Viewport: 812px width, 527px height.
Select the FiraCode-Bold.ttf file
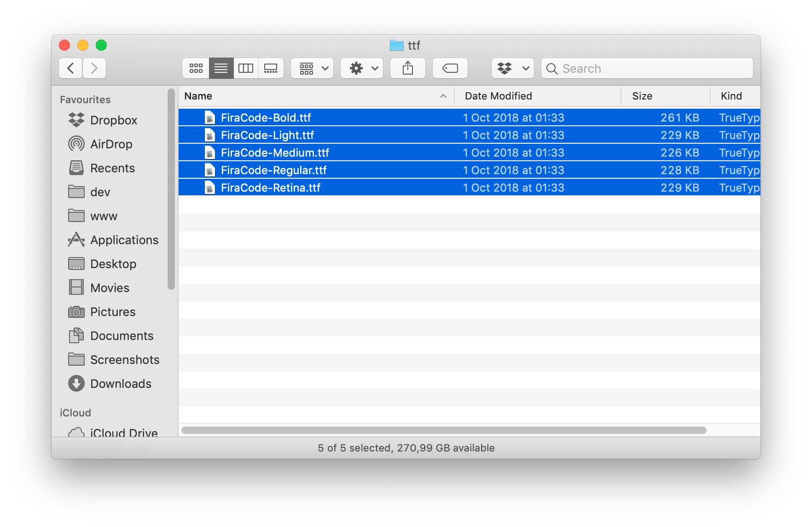266,118
